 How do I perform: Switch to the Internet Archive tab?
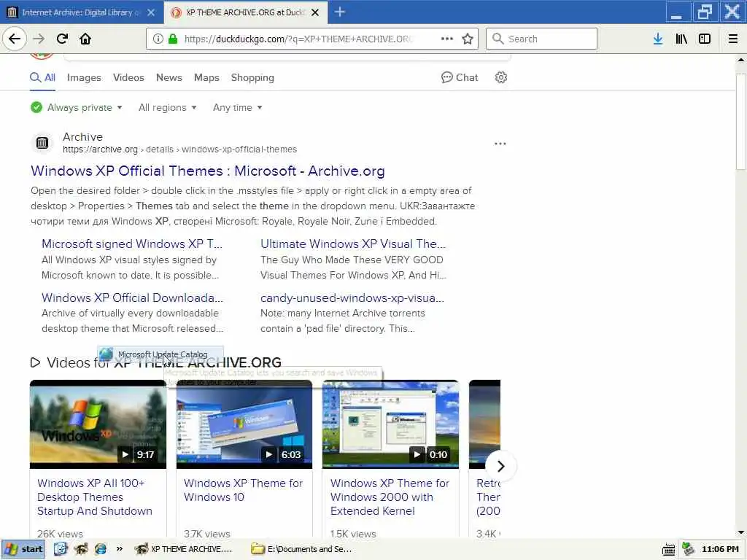(x=81, y=12)
